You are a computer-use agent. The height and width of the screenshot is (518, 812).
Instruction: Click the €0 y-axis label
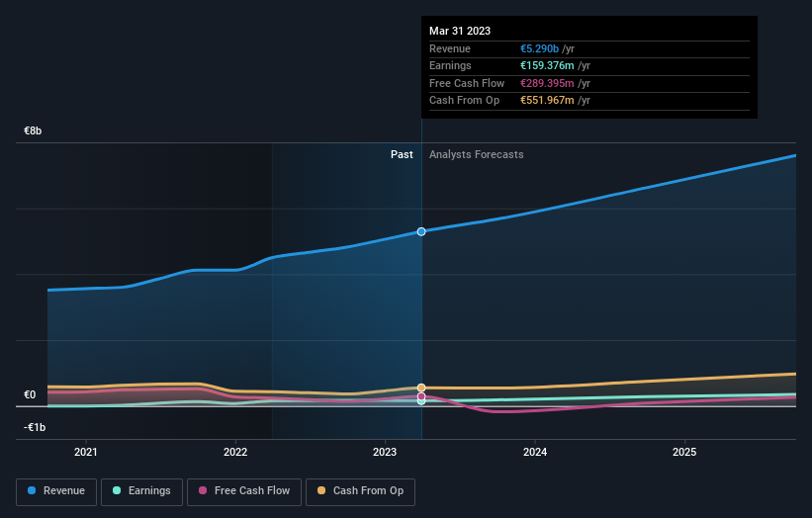[x=30, y=394]
